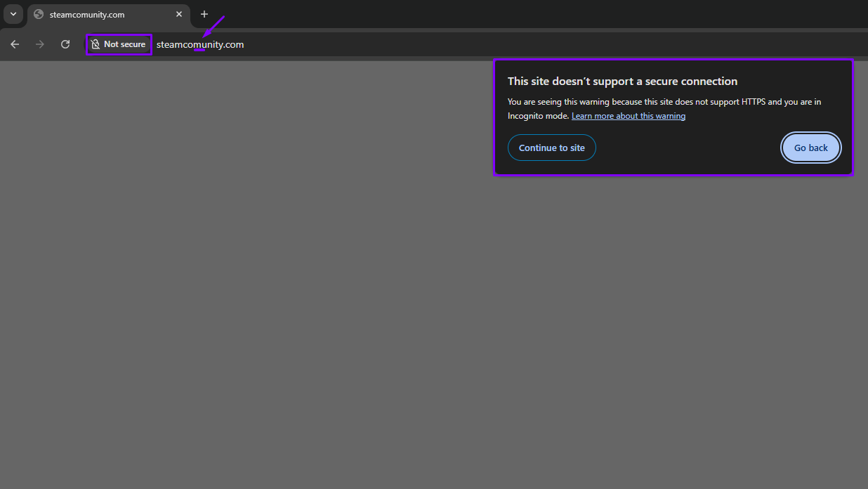Select the steamcomunity.com tab title
The width and height of the screenshot is (868, 489).
click(87, 15)
